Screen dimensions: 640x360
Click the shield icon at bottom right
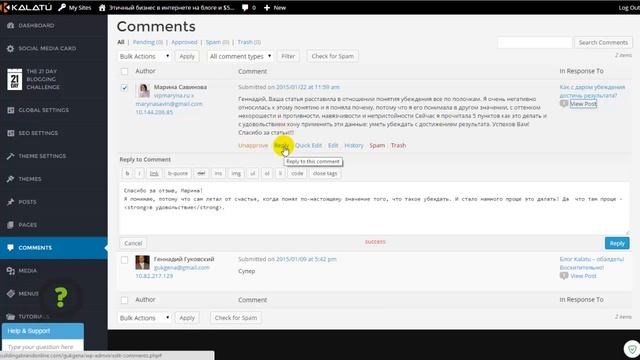[632, 349]
